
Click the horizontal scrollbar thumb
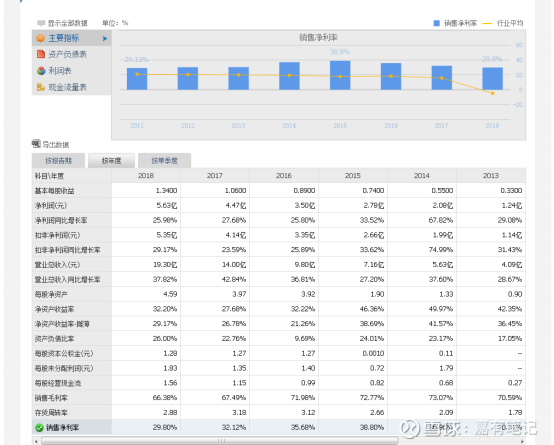pos(219,441)
